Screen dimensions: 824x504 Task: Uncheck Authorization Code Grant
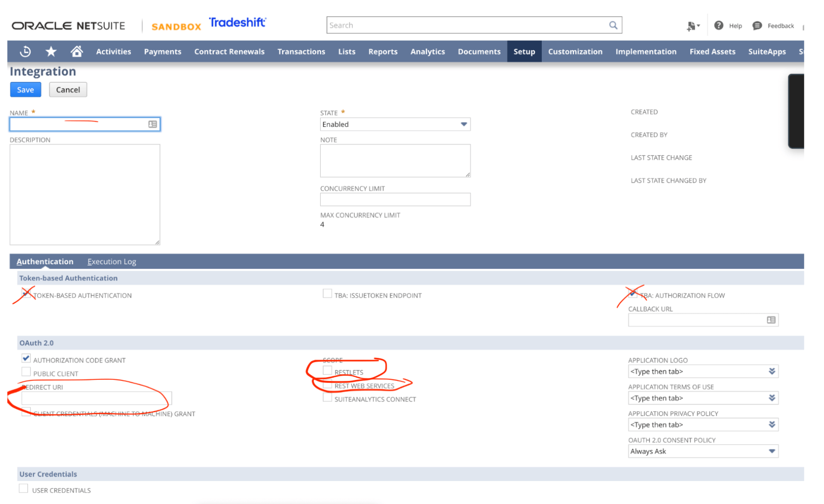point(26,358)
